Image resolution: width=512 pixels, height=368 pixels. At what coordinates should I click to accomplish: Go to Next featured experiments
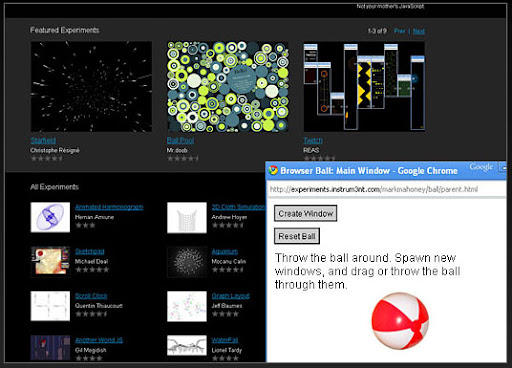[419, 31]
